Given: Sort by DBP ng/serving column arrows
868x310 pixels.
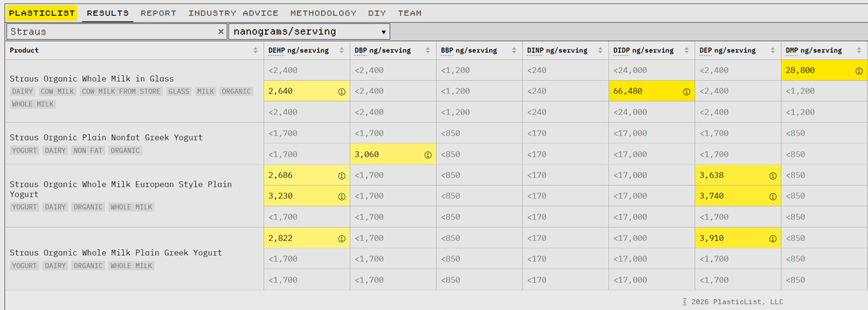Looking at the screenshot, I should [427, 51].
